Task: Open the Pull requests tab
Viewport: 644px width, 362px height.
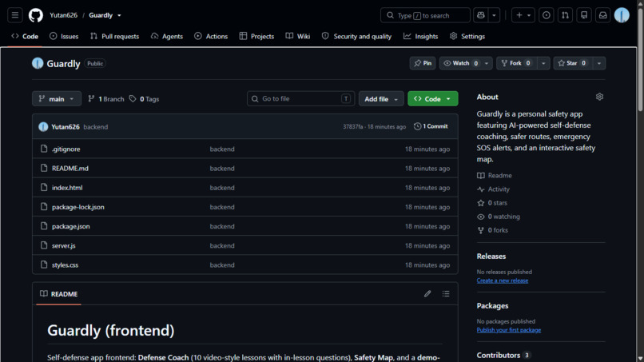Action: pyautogui.click(x=114, y=36)
